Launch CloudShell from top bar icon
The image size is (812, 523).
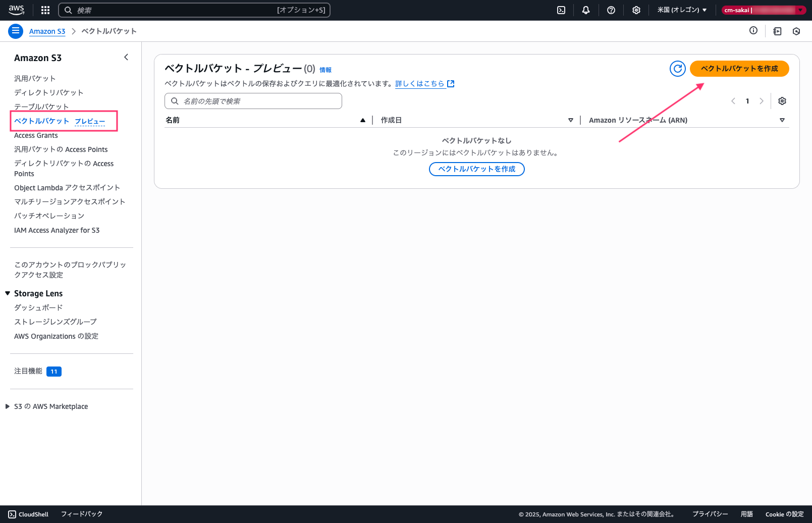[x=561, y=10]
